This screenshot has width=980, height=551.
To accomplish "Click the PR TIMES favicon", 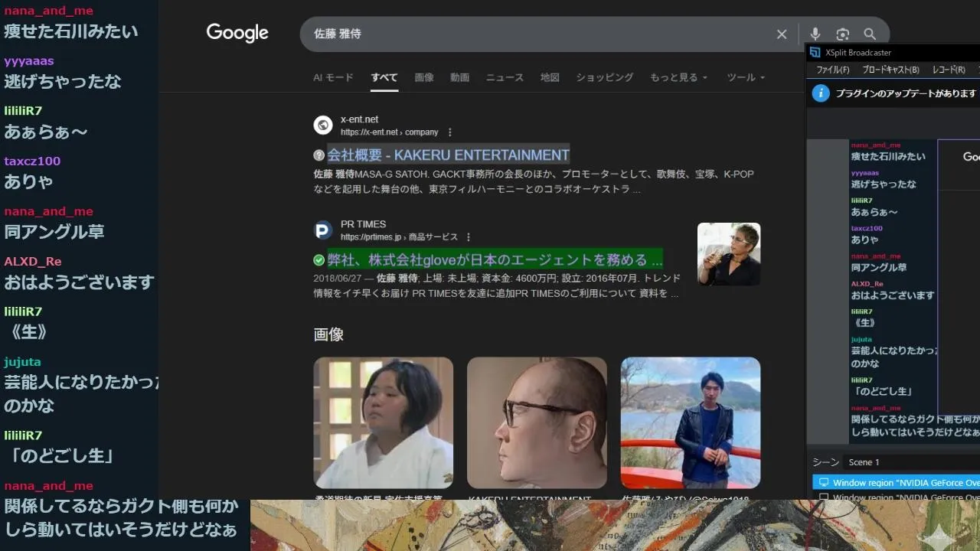I will 324,230.
